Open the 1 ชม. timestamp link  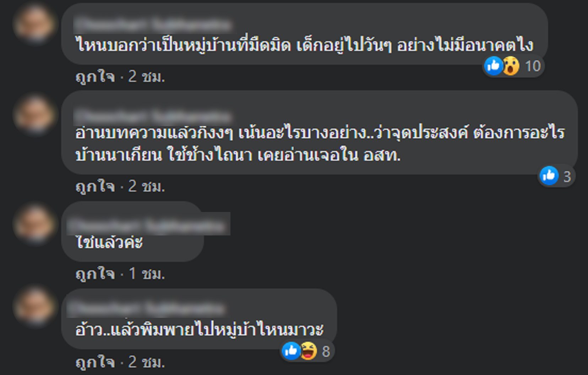pyautogui.click(x=147, y=273)
